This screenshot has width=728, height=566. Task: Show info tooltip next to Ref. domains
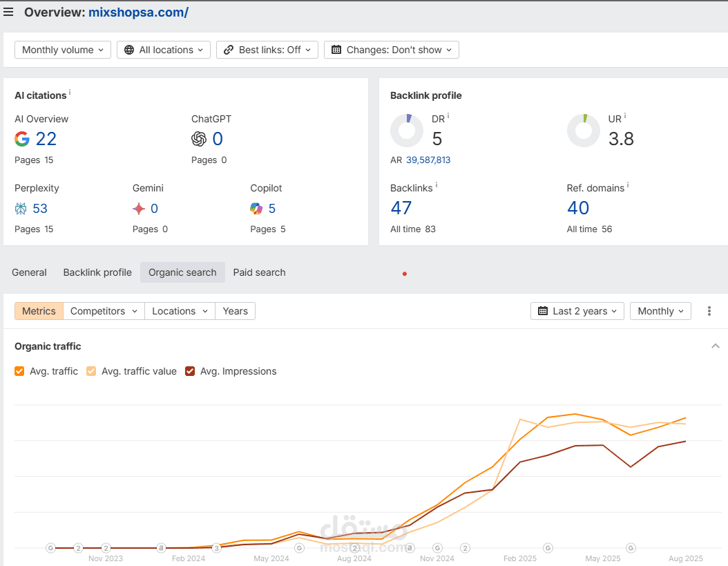click(x=628, y=185)
